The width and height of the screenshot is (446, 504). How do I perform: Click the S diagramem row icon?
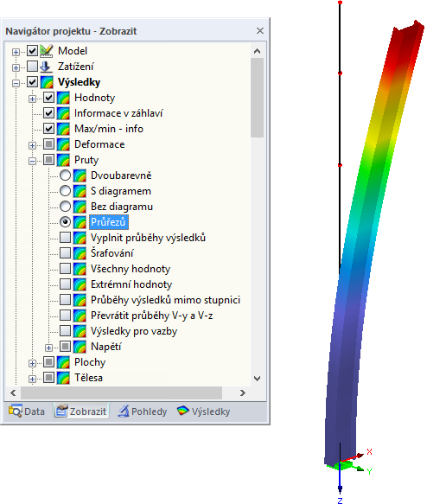pos(80,191)
